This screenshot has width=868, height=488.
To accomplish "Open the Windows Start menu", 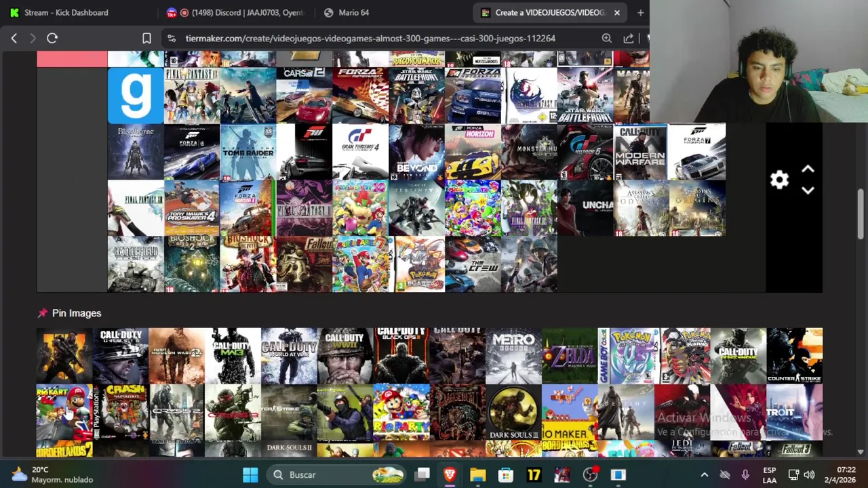I will 250,475.
